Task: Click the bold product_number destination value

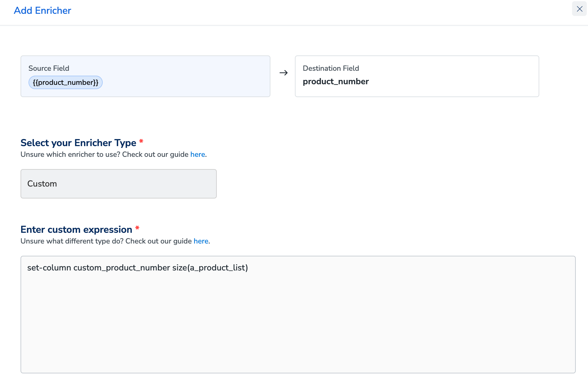Action: 336,81
